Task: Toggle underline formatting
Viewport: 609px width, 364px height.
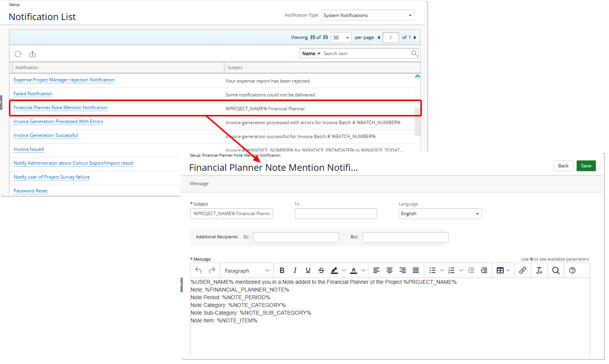Action: [x=308, y=270]
